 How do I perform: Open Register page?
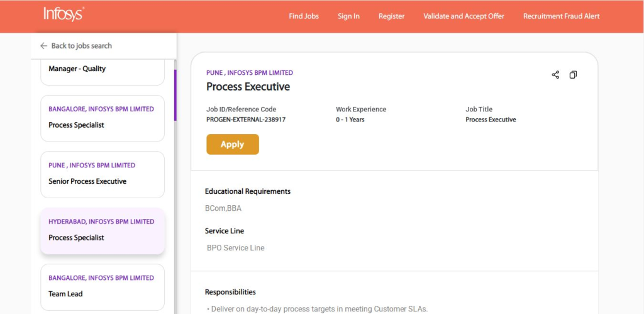pos(391,16)
